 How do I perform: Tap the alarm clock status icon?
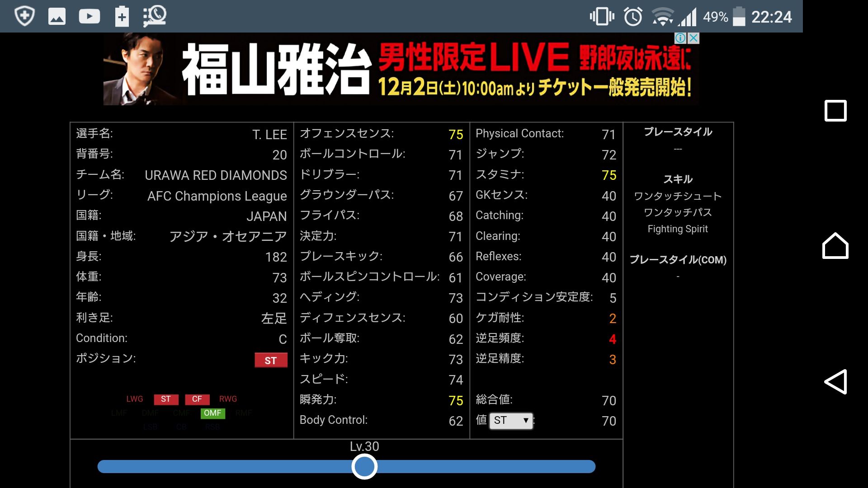[x=633, y=17]
